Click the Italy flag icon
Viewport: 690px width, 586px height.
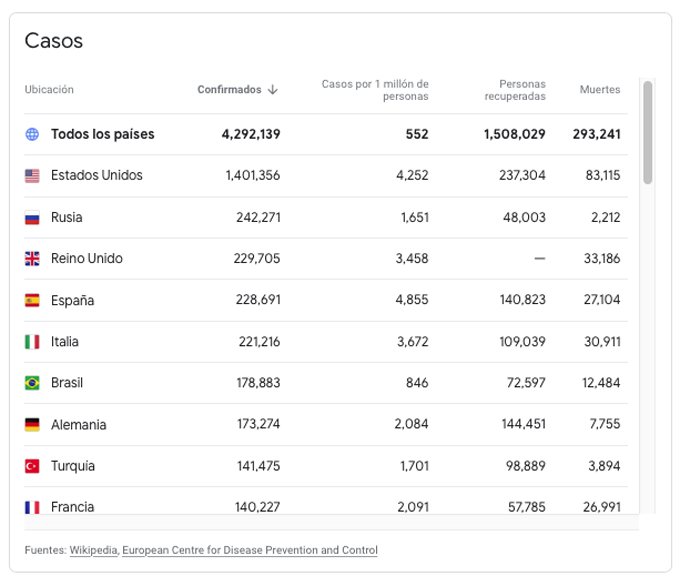(32, 342)
